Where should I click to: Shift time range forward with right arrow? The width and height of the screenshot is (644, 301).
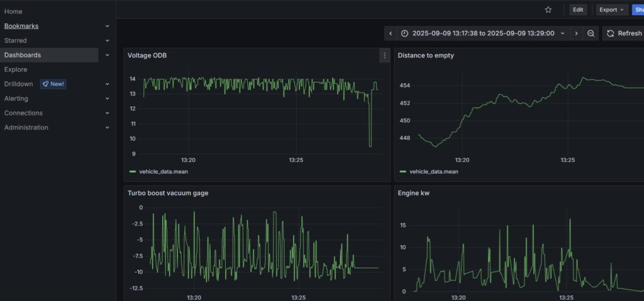point(576,33)
